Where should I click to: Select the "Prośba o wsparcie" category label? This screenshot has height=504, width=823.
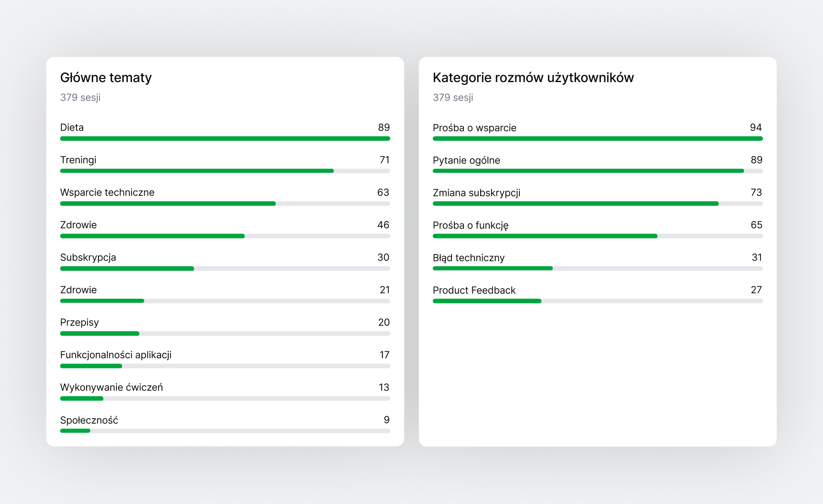pos(474,128)
